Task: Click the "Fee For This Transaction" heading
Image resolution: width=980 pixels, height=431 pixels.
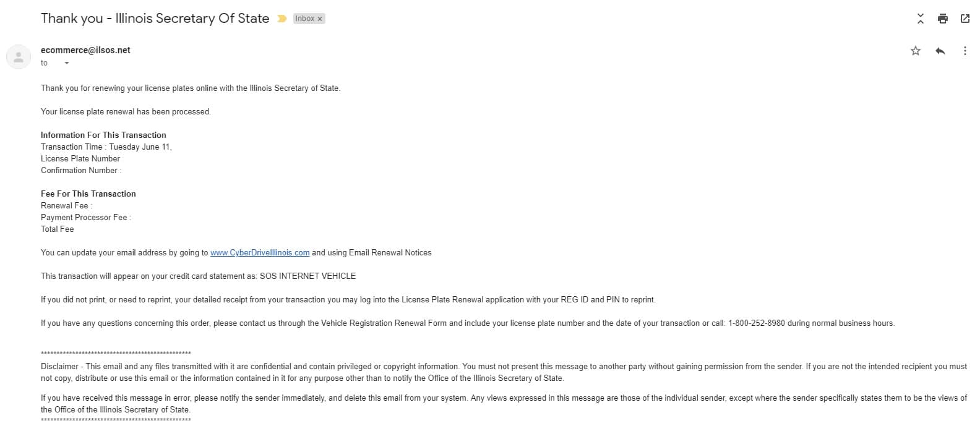Action: [x=88, y=194]
